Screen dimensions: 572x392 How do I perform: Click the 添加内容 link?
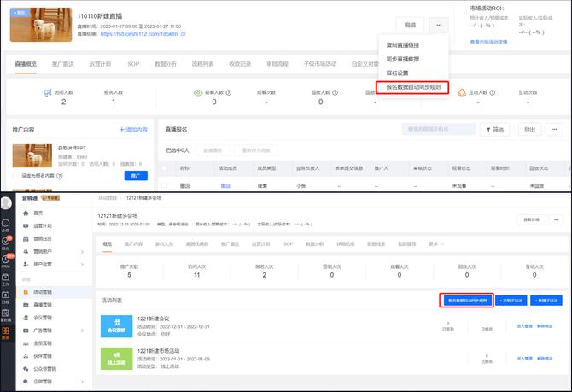[133, 130]
